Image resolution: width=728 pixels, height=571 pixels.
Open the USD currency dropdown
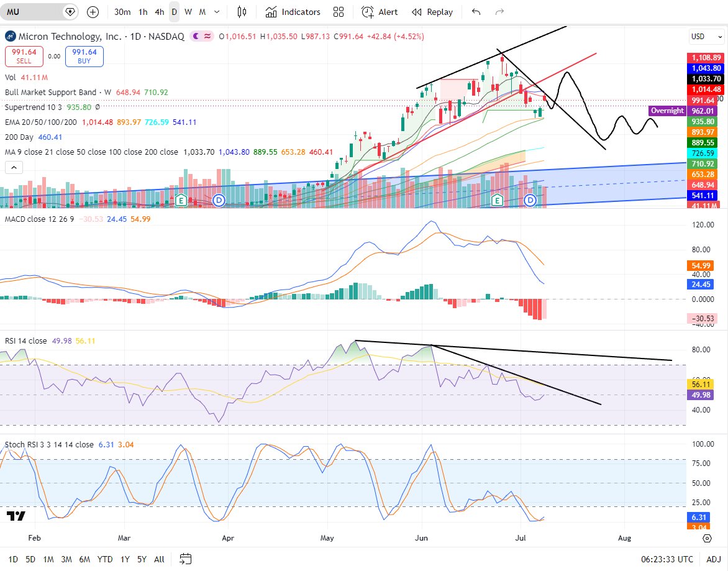pyautogui.click(x=707, y=36)
